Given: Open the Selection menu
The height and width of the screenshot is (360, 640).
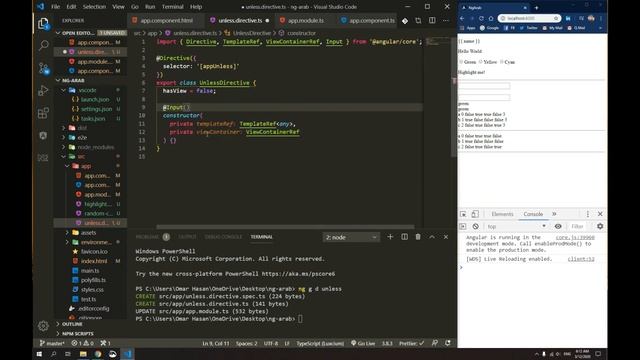Looking at the screenshot, I should pos(94,7).
